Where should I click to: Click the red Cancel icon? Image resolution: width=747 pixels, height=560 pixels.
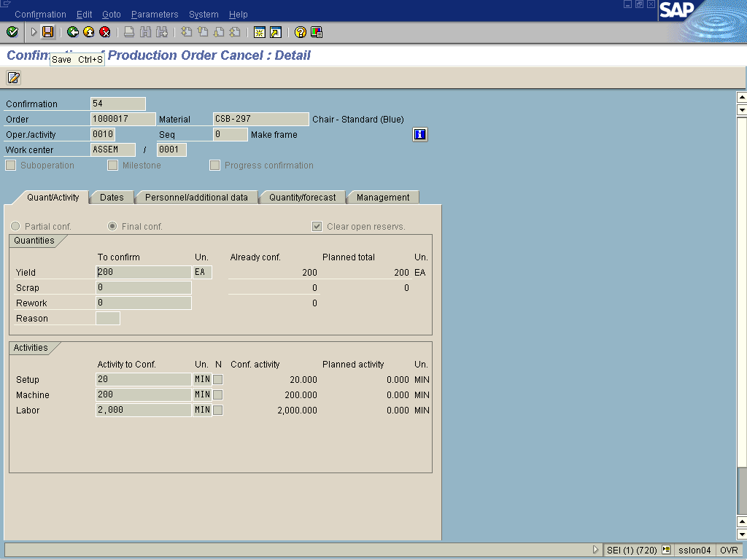coord(105,32)
